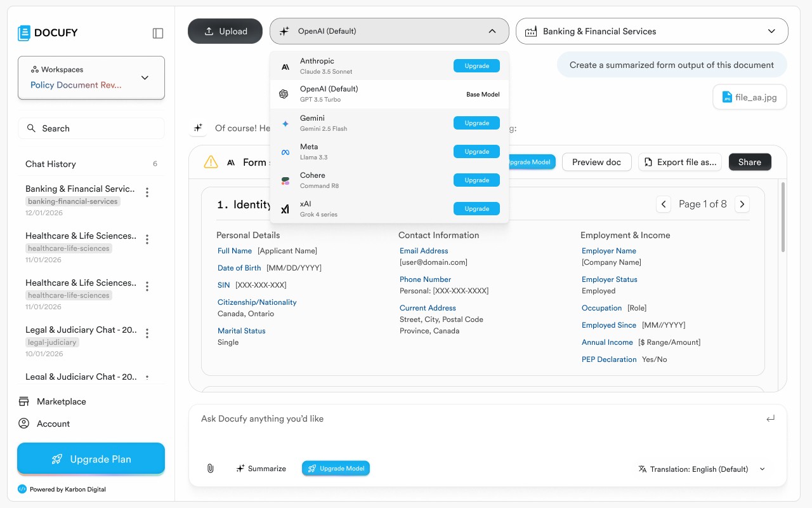Click the Upgrade Plan button
The height and width of the screenshot is (508, 812).
pyautogui.click(x=91, y=459)
